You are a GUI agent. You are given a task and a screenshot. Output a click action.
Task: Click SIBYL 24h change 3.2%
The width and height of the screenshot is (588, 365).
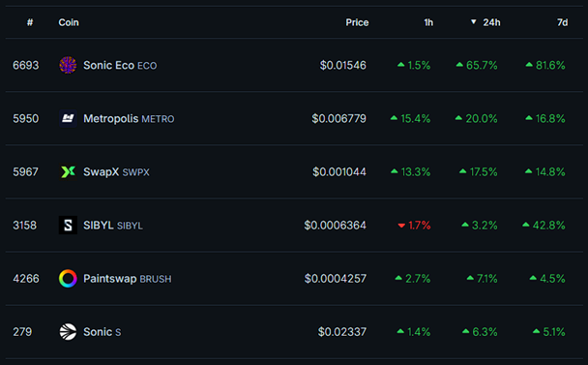pos(480,226)
